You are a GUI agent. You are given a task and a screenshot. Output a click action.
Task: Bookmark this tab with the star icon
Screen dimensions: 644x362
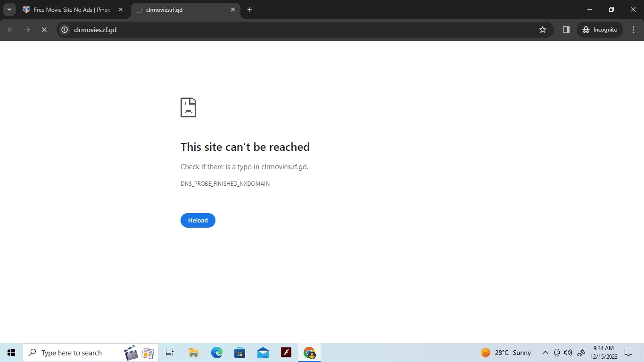[x=543, y=30]
